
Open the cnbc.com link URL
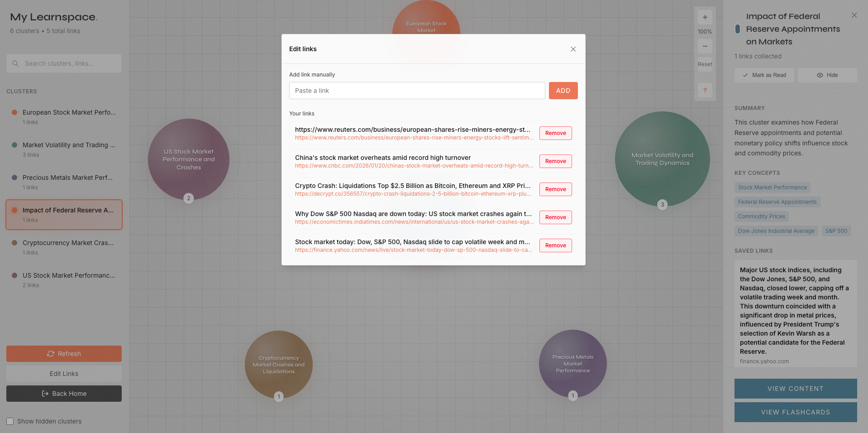414,166
